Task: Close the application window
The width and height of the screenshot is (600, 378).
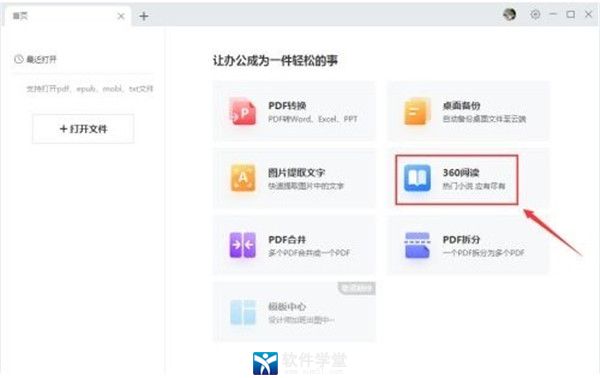Action: tap(589, 15)
